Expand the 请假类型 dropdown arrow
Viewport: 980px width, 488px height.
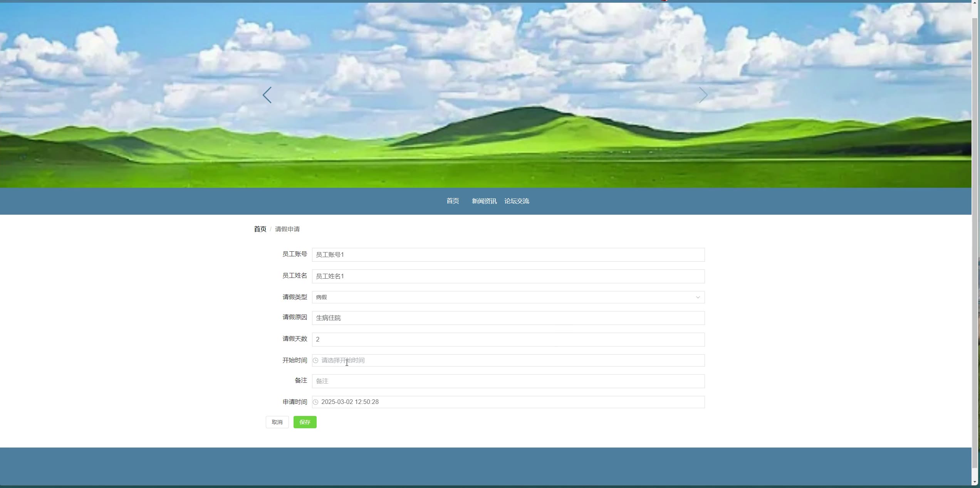(x=698, y=297)
